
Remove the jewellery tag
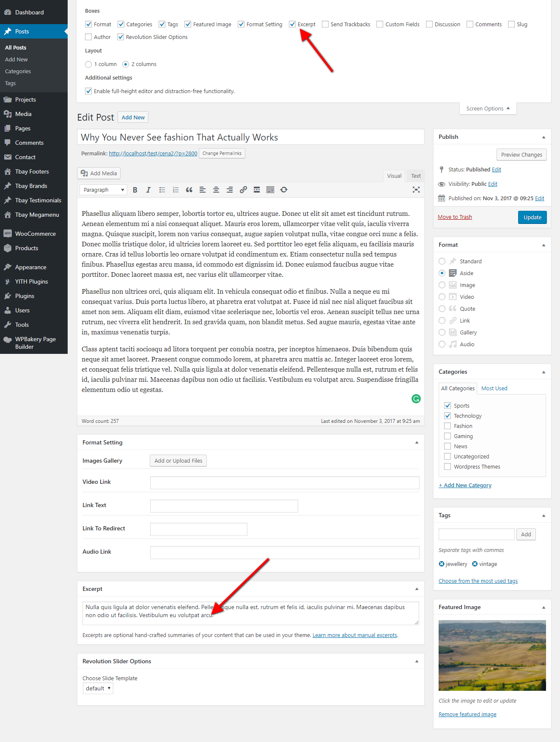pyautogui.click(x=442, y=564)
